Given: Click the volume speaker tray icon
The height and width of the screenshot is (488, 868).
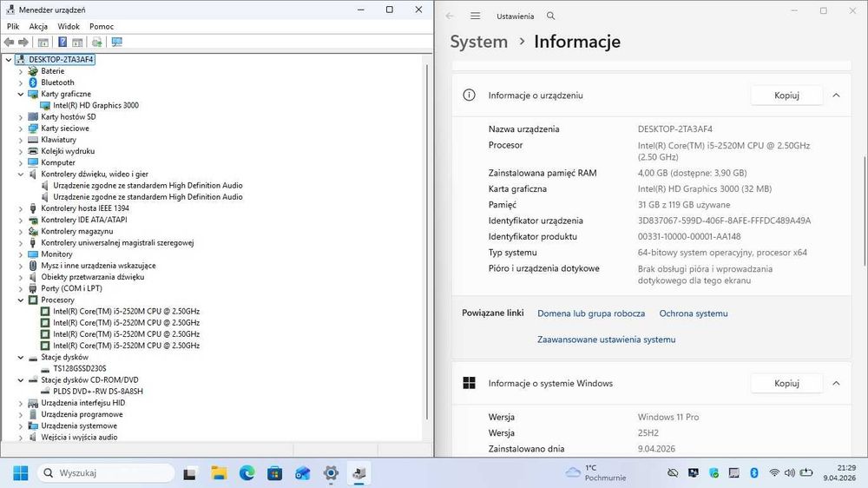Looking at the screenshot, I should [x=789, y=473].
